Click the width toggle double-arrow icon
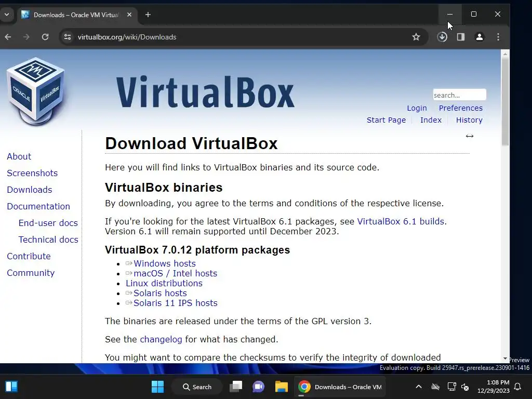The image size is (532, 399). [x=470, y=136]
